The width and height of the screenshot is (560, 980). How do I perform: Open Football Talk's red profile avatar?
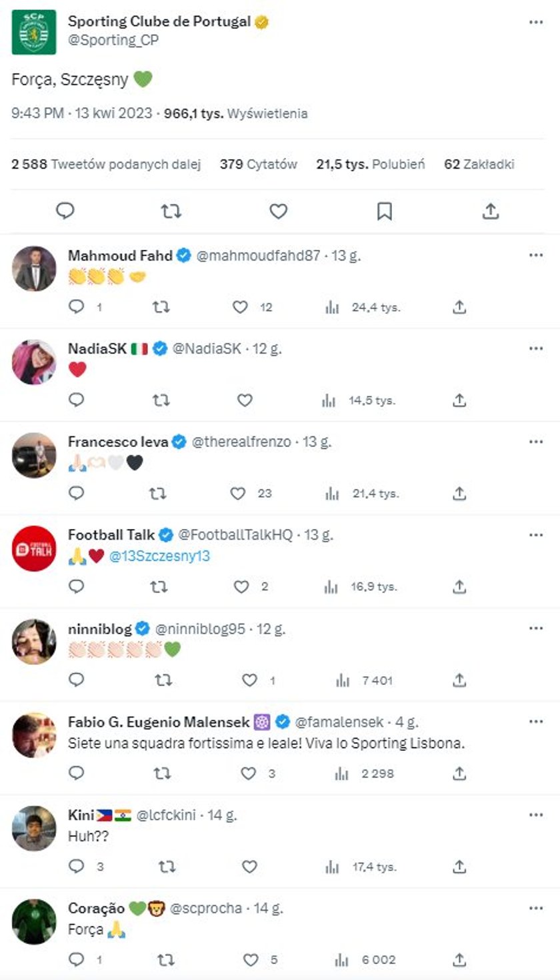[34, 548]
